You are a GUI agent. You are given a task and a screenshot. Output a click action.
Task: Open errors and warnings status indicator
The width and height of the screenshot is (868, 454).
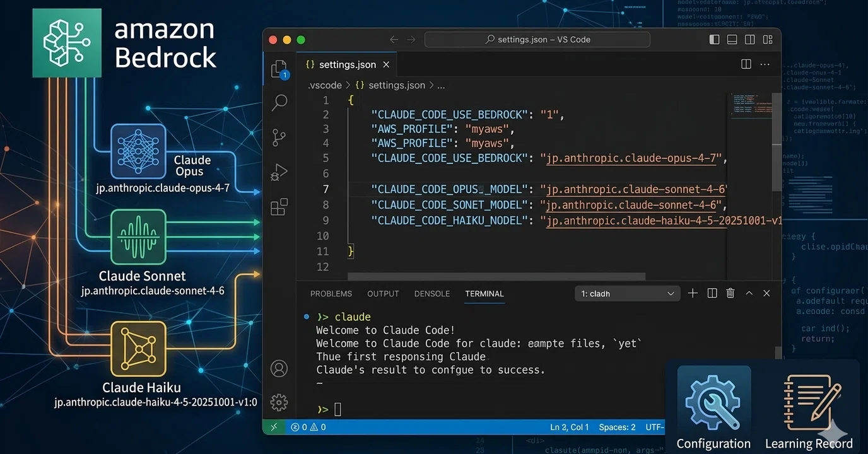coord(308,427)
